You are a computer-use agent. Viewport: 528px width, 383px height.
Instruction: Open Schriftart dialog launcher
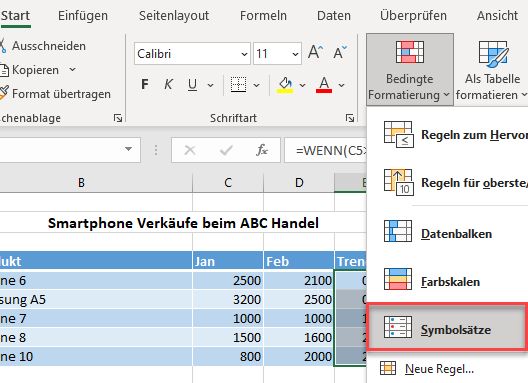350,118
